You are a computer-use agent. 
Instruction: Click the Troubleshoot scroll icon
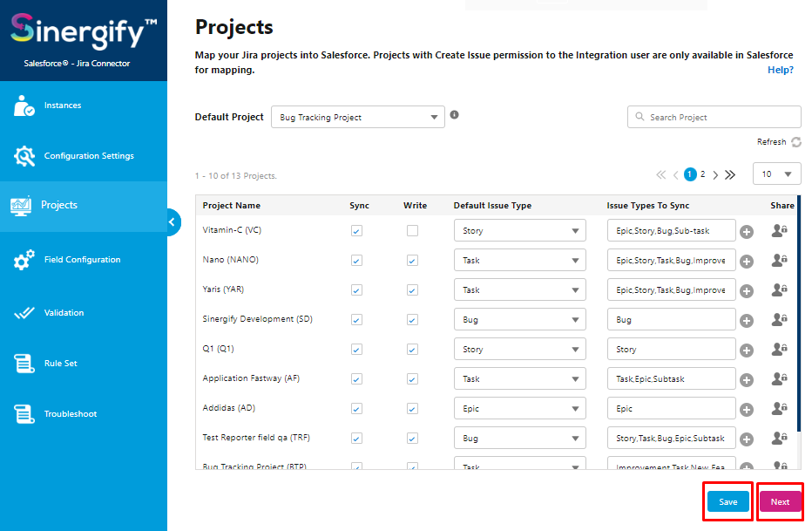click(24, 414)
